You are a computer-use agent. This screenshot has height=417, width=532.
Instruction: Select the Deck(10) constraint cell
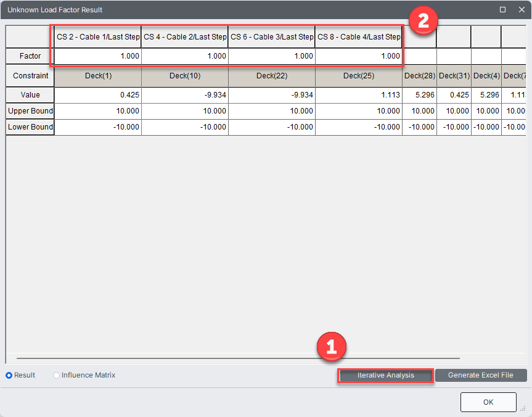[185, 76]
